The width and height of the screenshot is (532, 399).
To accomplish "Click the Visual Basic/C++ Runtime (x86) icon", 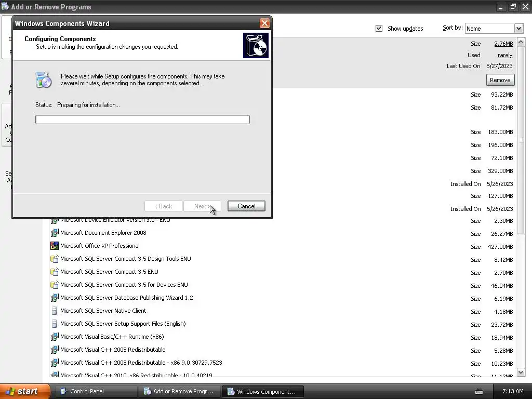I will (54, 337).
